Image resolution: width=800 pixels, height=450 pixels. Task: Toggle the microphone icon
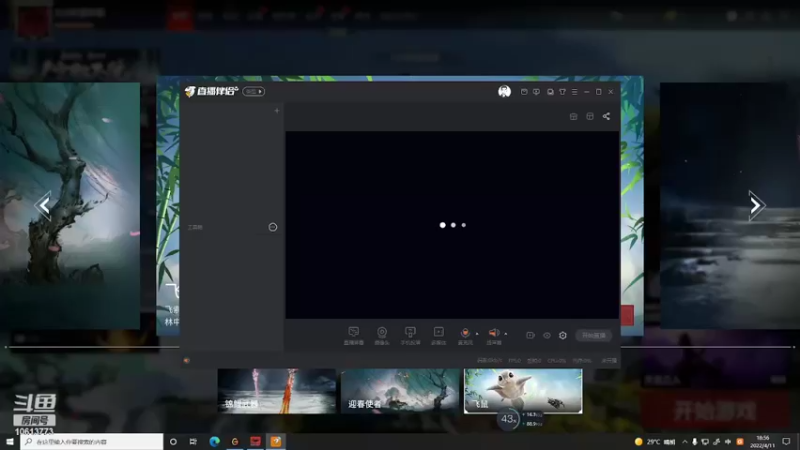pos(465,335)
